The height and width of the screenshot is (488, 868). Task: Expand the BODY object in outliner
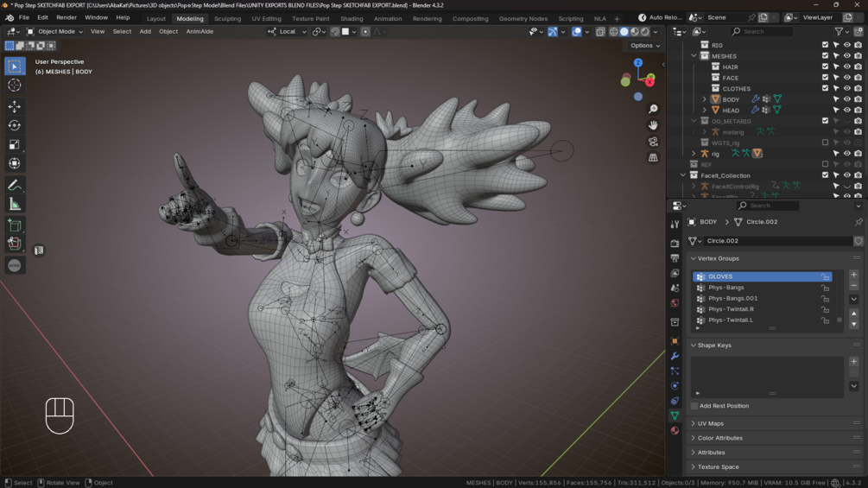point(705,99)
